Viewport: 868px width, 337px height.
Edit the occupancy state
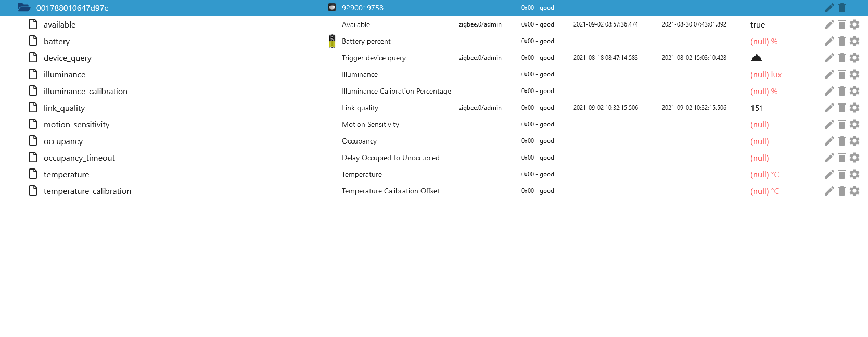[829, 141]
